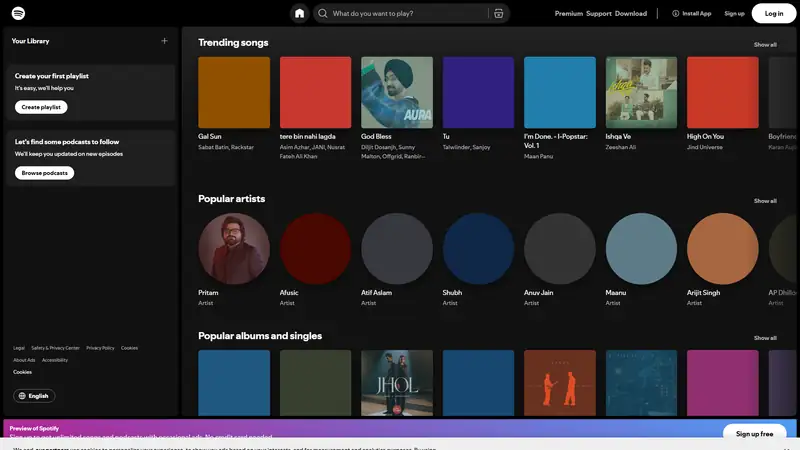The height and width of the screenshot is (450, 800).
Task: Show all Popular albums and singles
Action: (x=765, y=338)
